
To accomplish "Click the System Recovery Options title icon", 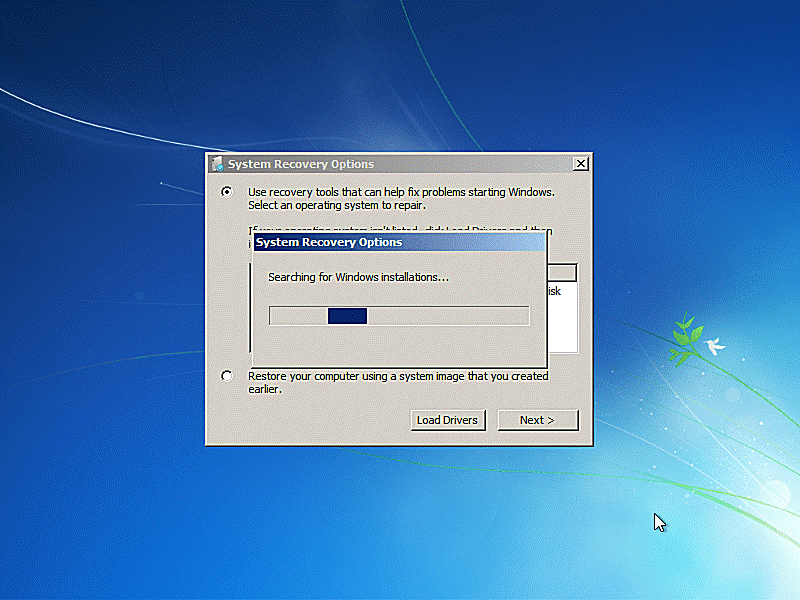I will 218,164.
